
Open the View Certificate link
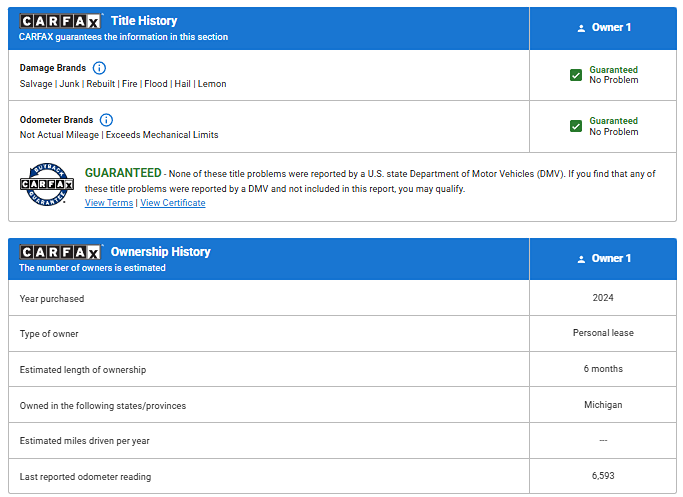173,203
